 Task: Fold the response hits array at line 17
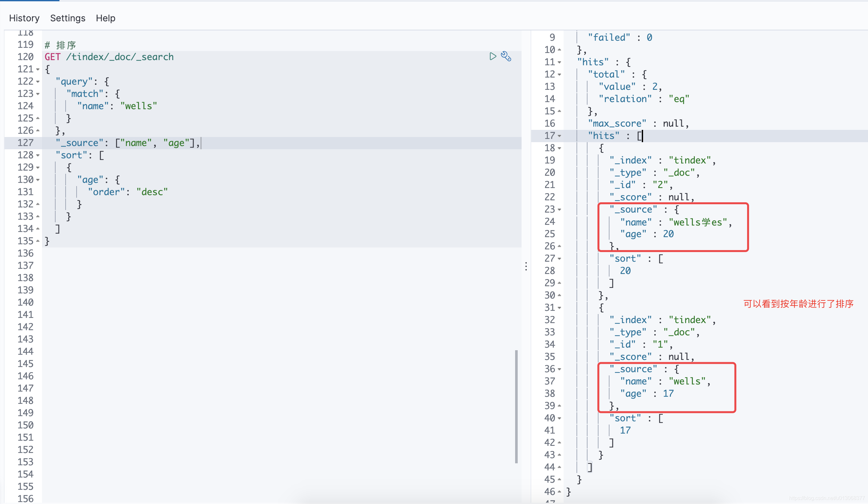[559, 136]
